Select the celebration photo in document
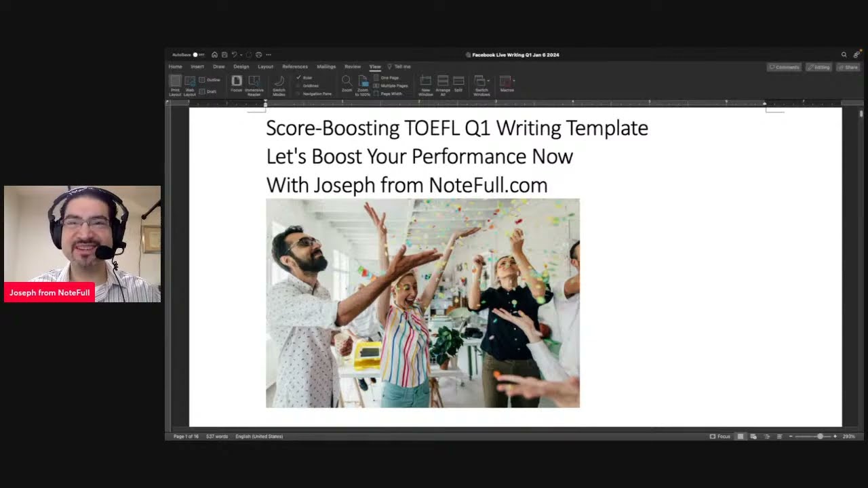 (422, 303)
